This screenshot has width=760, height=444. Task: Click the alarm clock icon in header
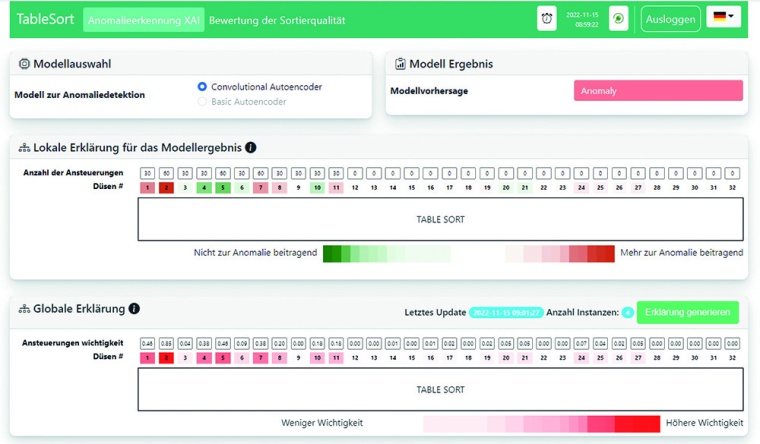click(546, 19)
